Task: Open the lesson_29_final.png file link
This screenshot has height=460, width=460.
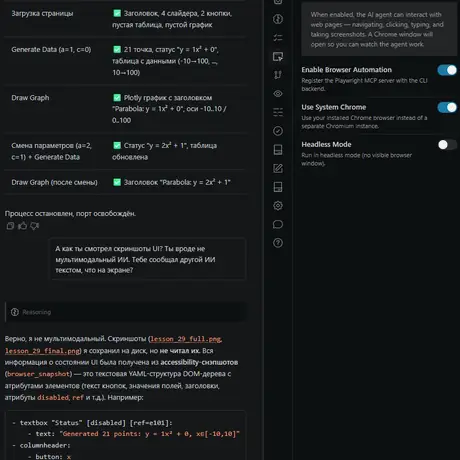Action: (x=42, y=351)
